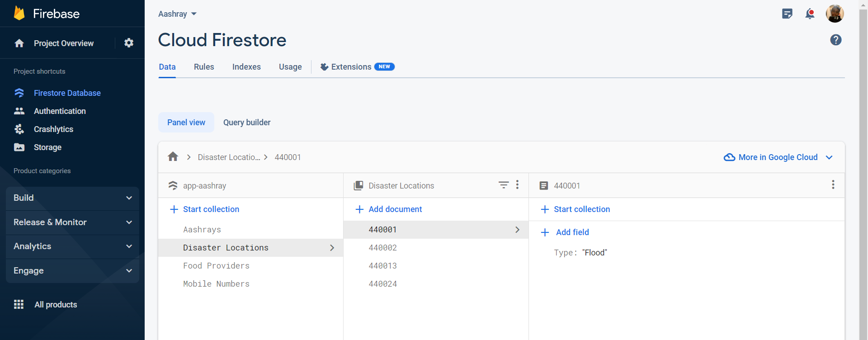Expand the Engage category
The height and width of the screenshot is (340, 868).
[x=72, y=271]
